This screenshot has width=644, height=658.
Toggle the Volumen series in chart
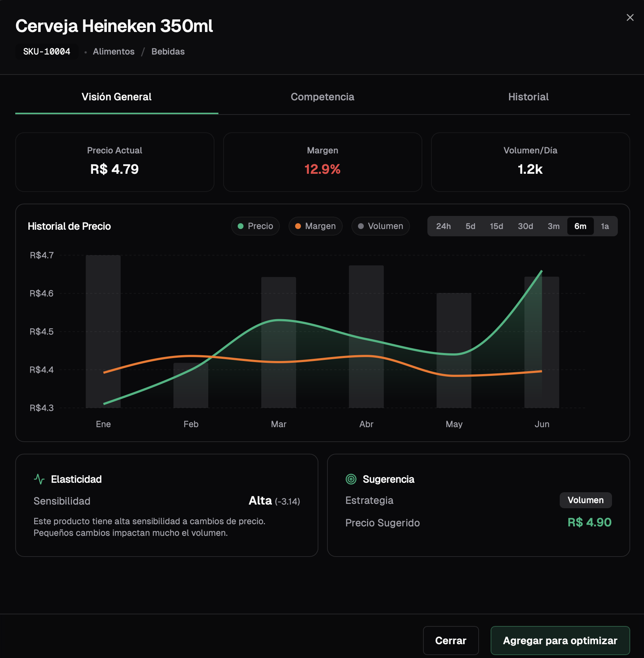tap(380, 226)
